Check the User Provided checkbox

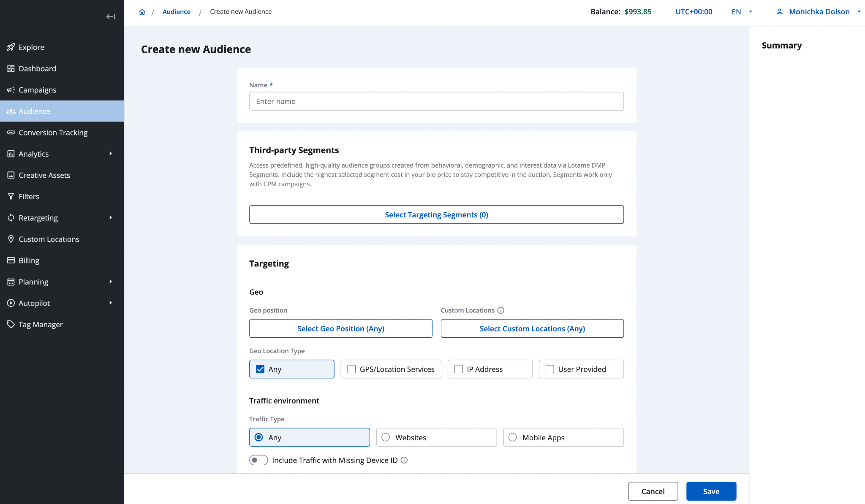coord(550,369)
